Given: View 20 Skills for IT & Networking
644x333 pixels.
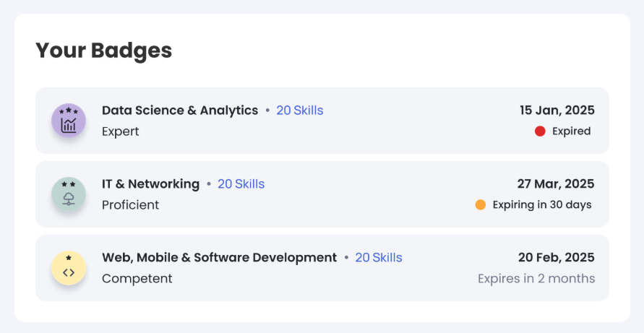Looking at the screenshot, I should click(x=241, y=184).
